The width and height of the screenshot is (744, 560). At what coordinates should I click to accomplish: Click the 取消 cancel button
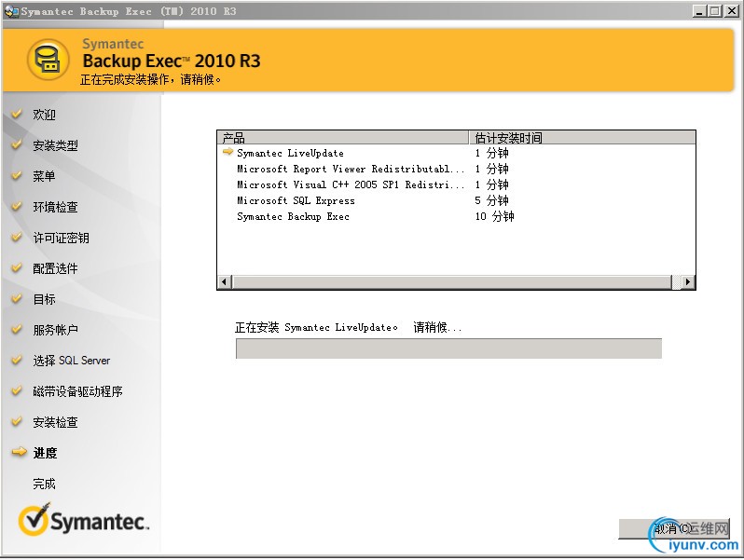click(x=674, y=528)
